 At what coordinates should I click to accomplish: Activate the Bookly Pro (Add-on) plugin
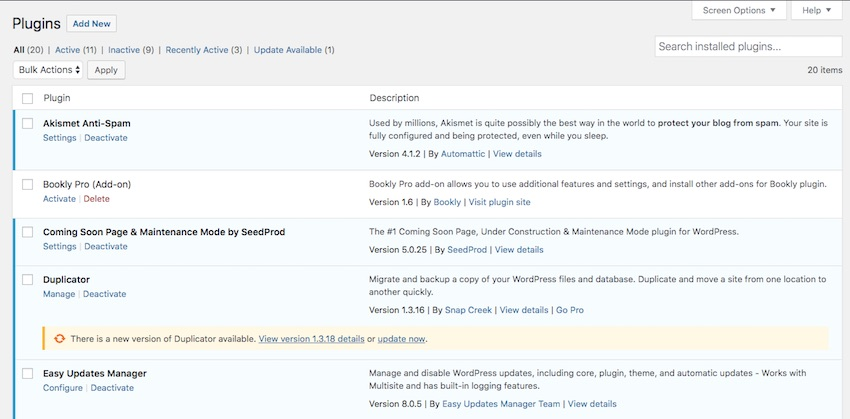pos(60,199)
